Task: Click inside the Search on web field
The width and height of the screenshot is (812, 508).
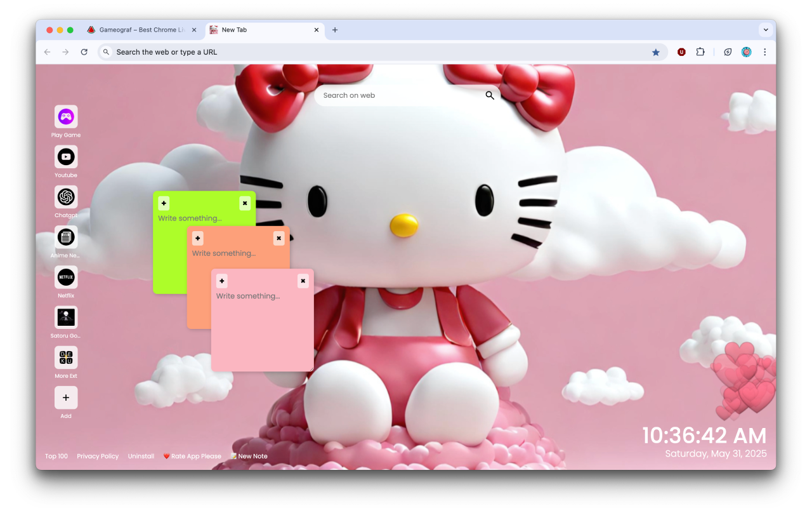Action: pos(393,95)
